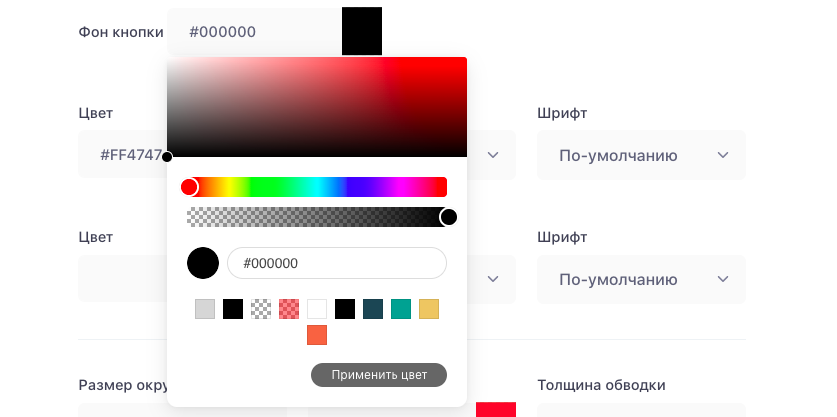Click the Цвет field showing #FF4747
Screen dimensions: 837x417
pyautogui.click(x=122, y=155)
